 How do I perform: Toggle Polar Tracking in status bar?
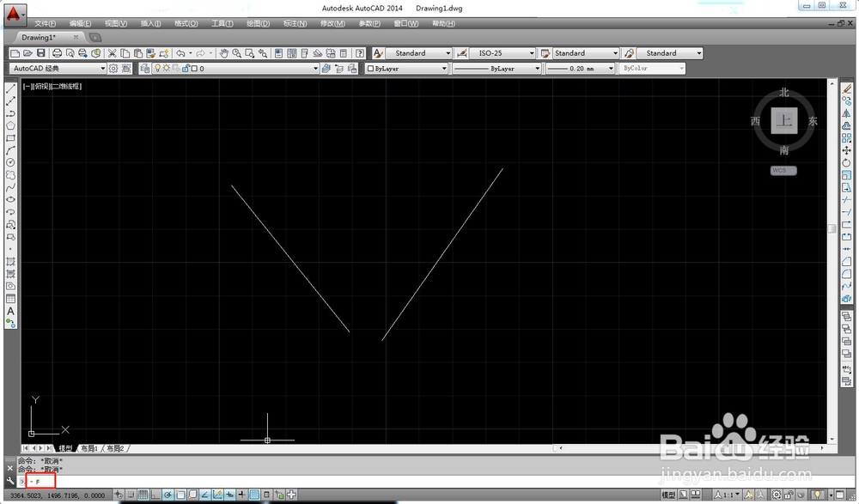pyautogui.click(x=168, y=495)
